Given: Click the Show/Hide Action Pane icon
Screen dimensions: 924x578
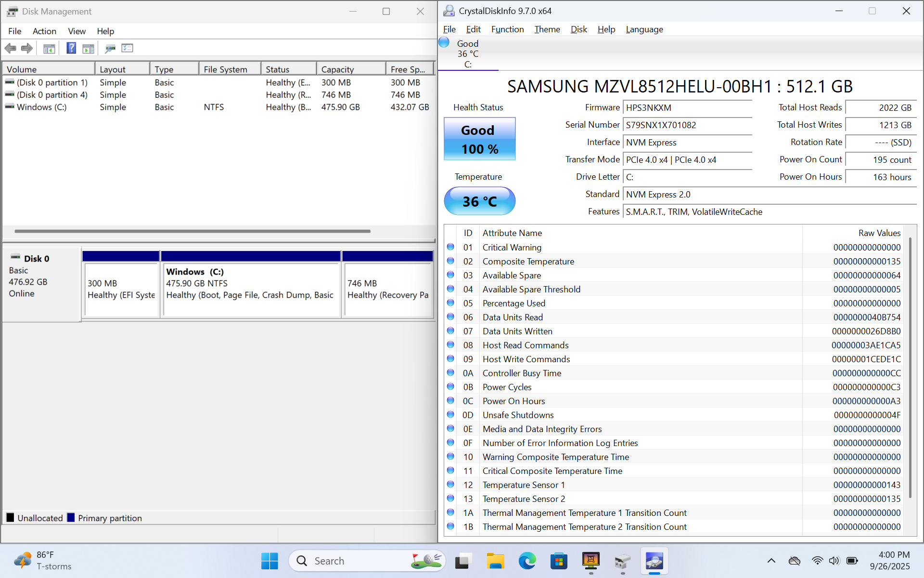Looking at the screenshot, I should pos(88,48).
